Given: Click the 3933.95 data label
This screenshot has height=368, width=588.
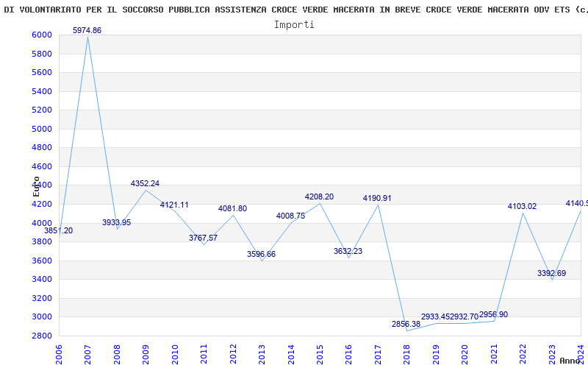Looking at the screenshot, I should coord(117,222).
